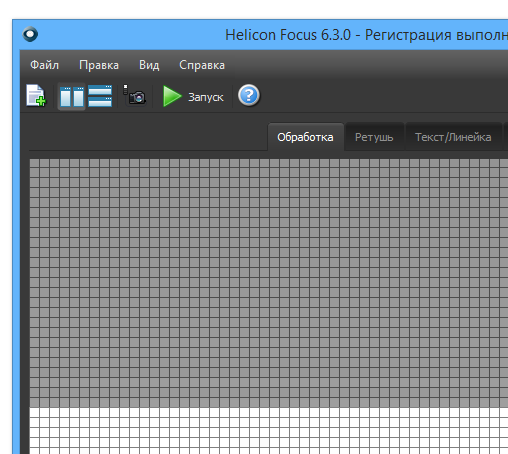Open the Вид menu
Viewport: 508px width, 454px height.
click(149, 65)
